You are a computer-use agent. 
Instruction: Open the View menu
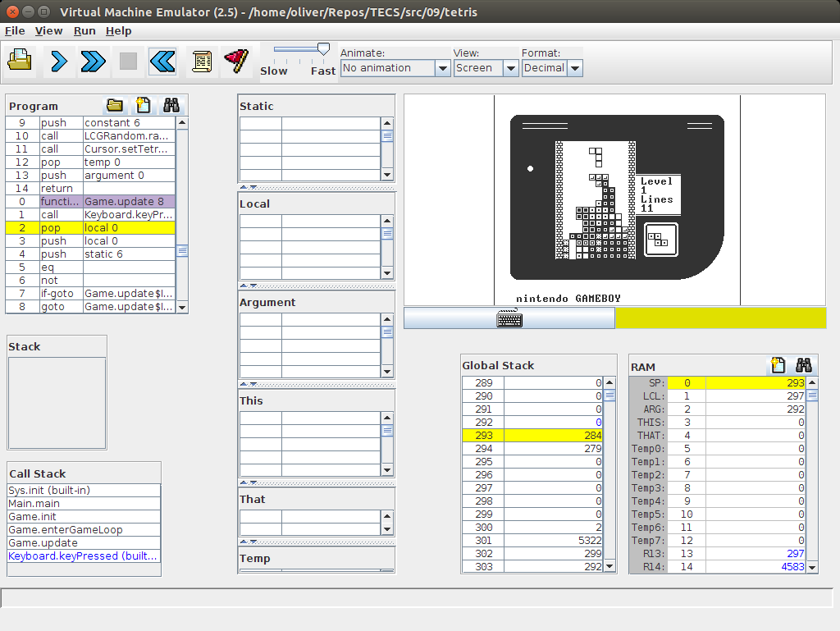point(48,31)
